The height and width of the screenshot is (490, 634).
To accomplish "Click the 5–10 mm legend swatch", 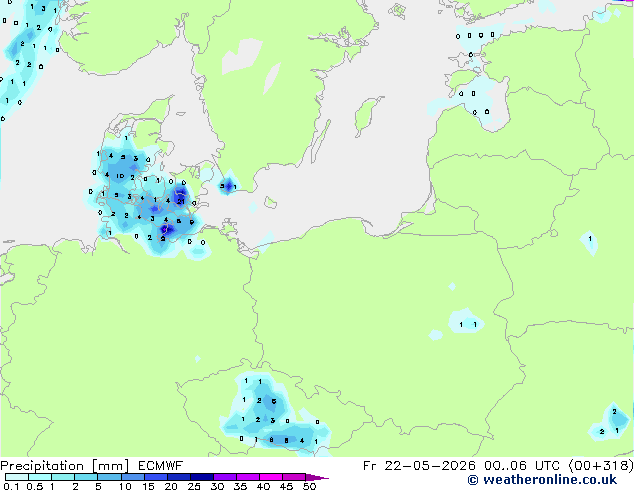I will point(110,477).
